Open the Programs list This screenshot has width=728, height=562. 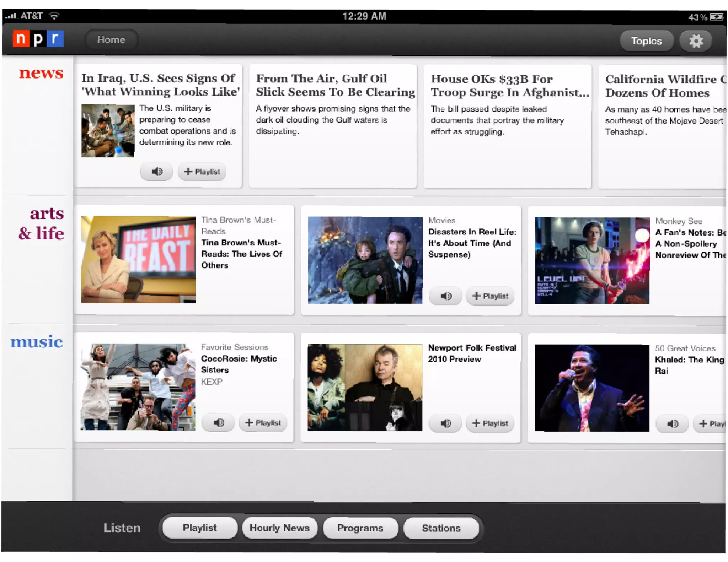pos(360,528)
